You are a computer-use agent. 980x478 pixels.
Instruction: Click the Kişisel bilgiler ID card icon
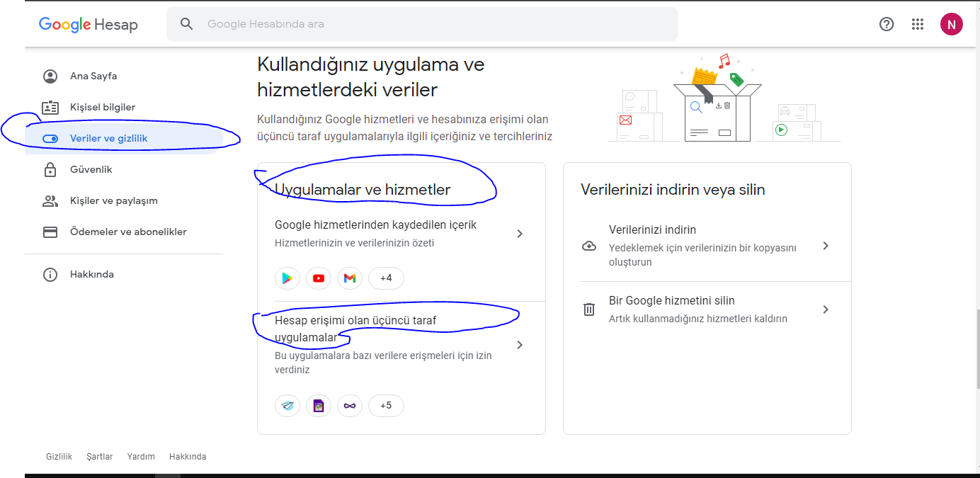(x=50, y=108)
